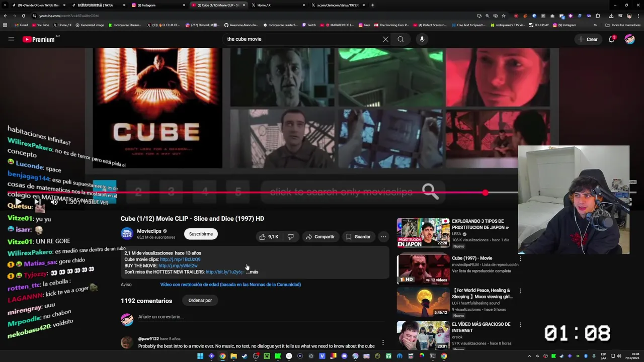This screenshot has height=362, width=644.
Task: Open options for the paw9122 comment
Action: point(383,342)
